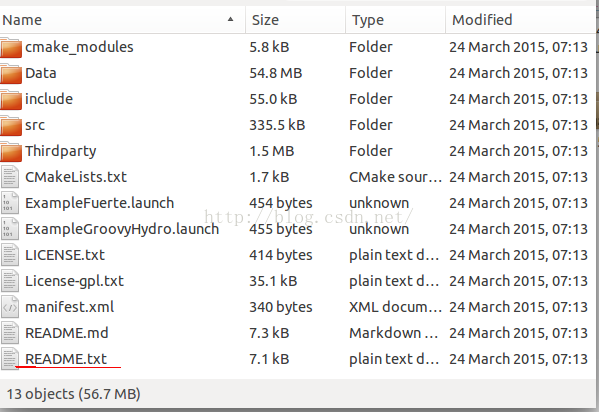Select the cmake_modules folder icon
599x412 pixels.
[x=11, y=48]
